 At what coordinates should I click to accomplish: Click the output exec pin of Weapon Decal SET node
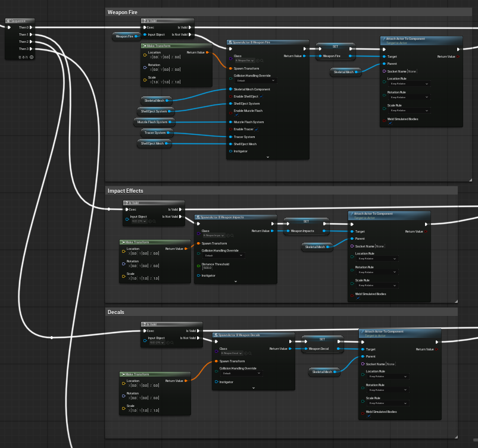click(339, 342)
